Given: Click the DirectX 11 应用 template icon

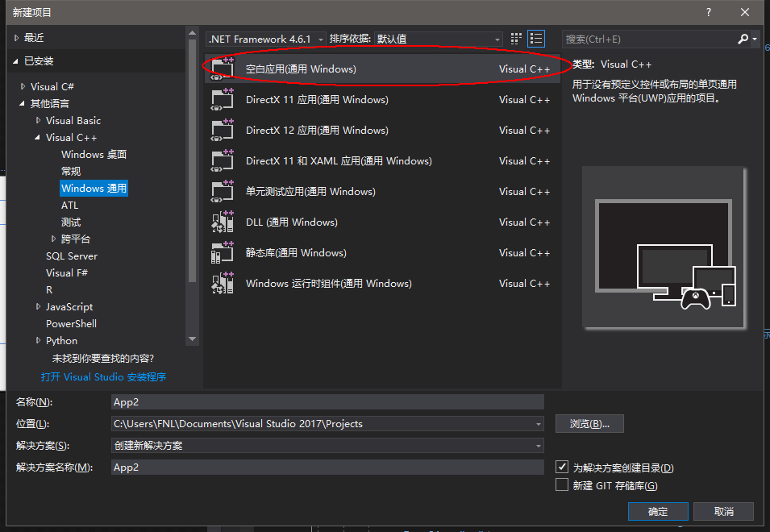Looking at the screenshot, I should tap(222, 100).
